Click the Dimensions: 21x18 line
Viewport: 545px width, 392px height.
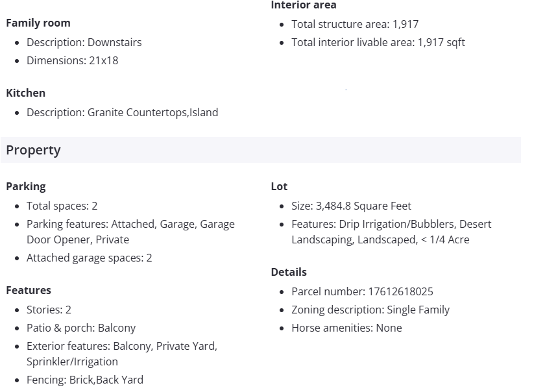pyautogui.click(x=72, y=60)
